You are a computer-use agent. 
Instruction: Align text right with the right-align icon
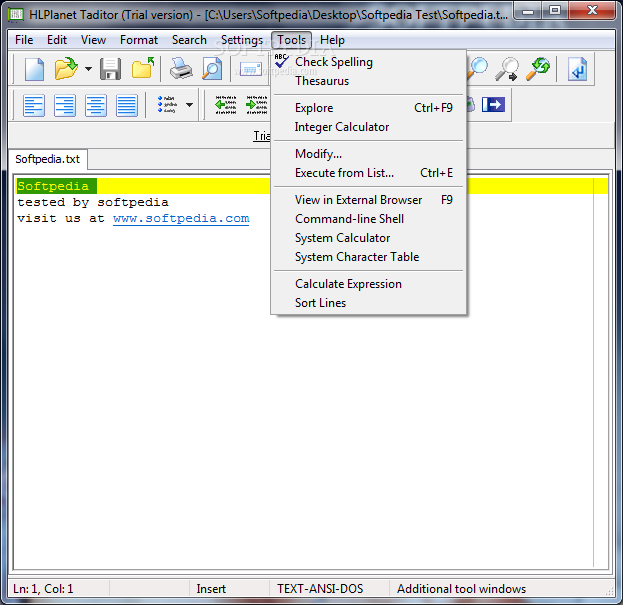65,105
